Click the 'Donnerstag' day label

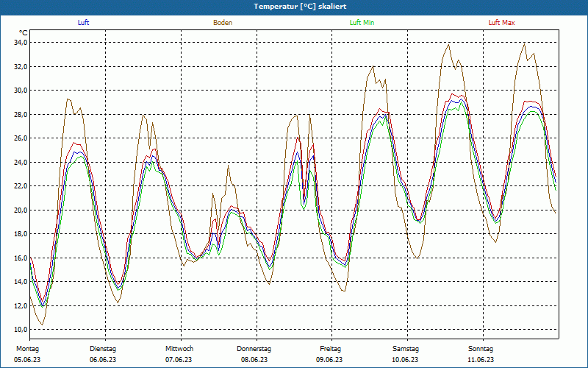(x=254, y=349)
